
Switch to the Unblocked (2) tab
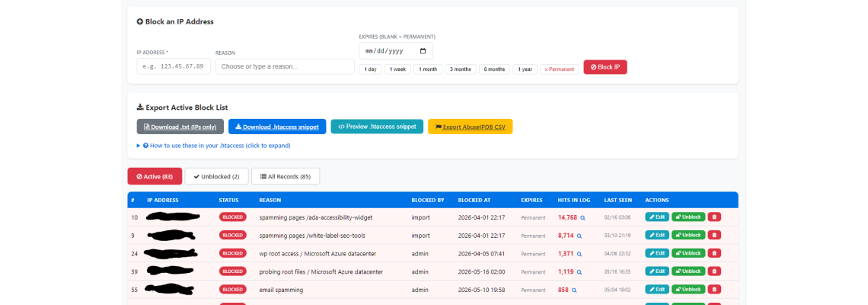point(216,176)
